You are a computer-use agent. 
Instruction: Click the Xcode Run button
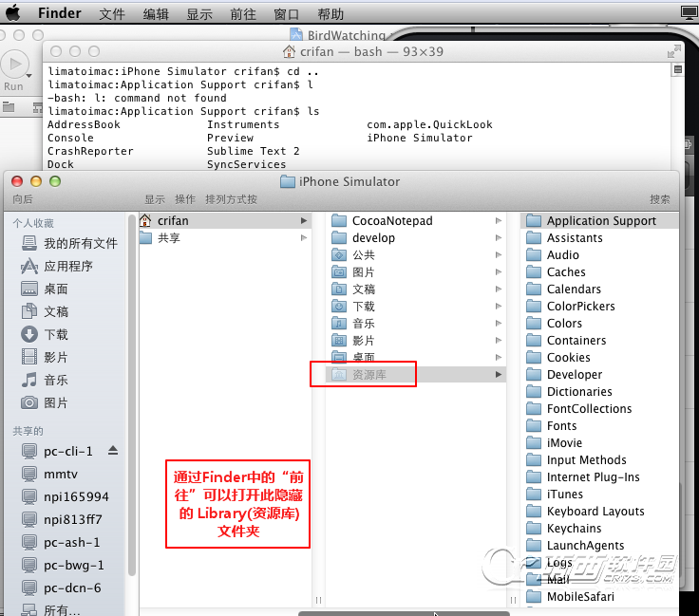(x=14, y=65)
